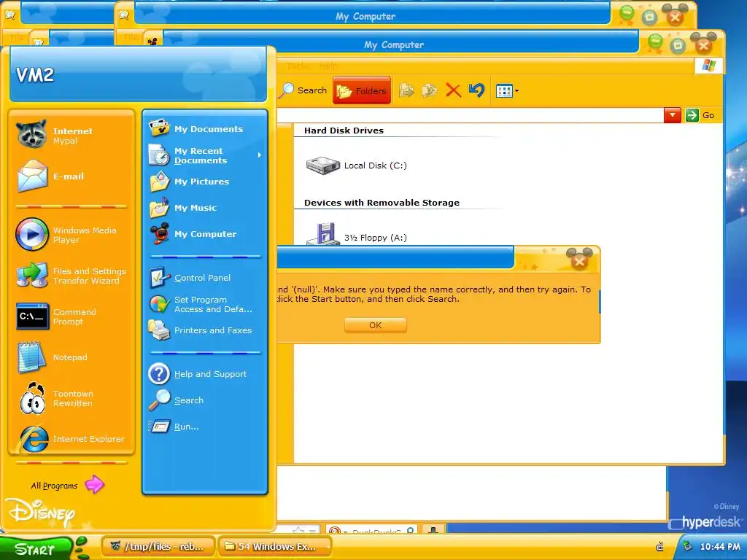747x560 pixels.
Task: Click the Start button
Action: click(36, 549)
